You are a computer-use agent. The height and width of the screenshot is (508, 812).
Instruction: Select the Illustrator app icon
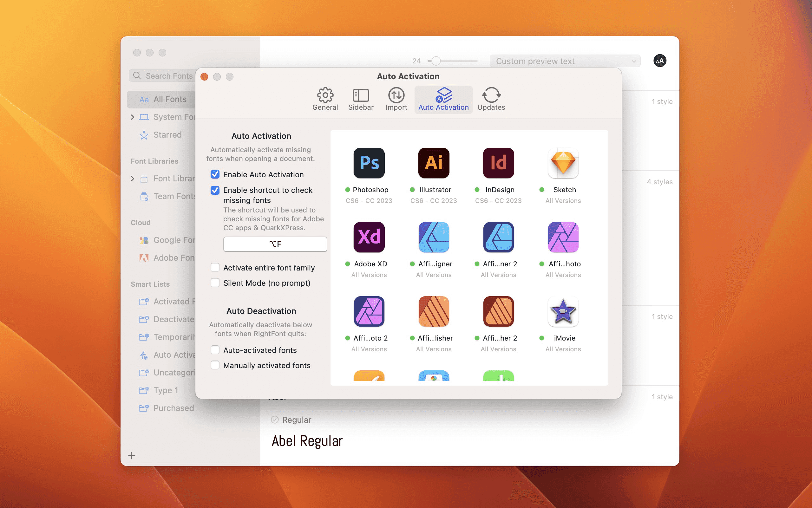coord(434,163)
